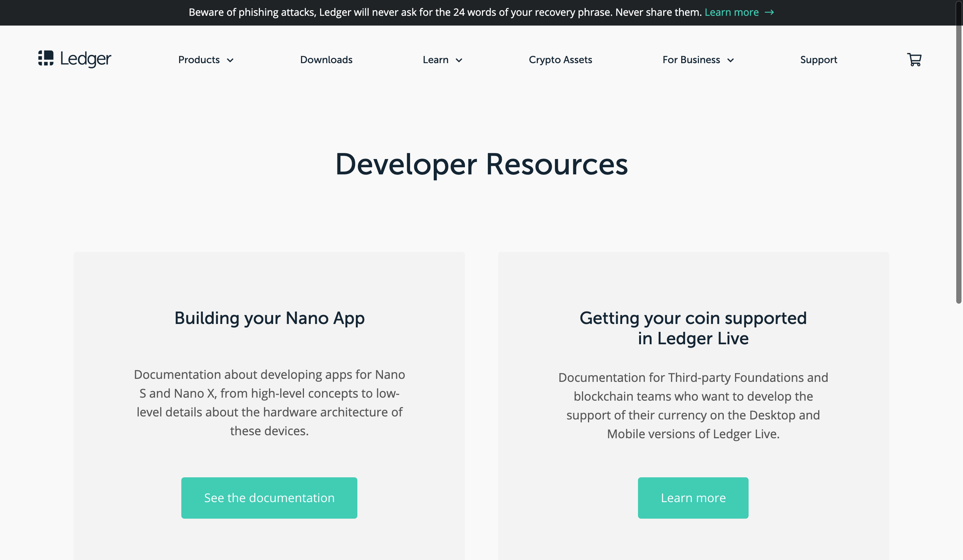
Task: Expand the For Business chevron
Action: pyautogui.click(x=730, y=60)
